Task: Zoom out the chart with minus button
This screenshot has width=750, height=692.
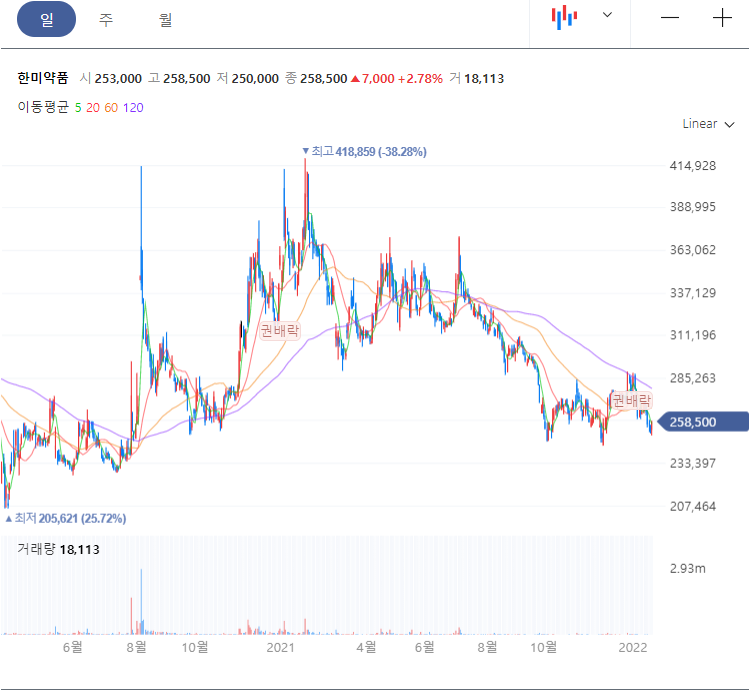Action: click(670, 18)
